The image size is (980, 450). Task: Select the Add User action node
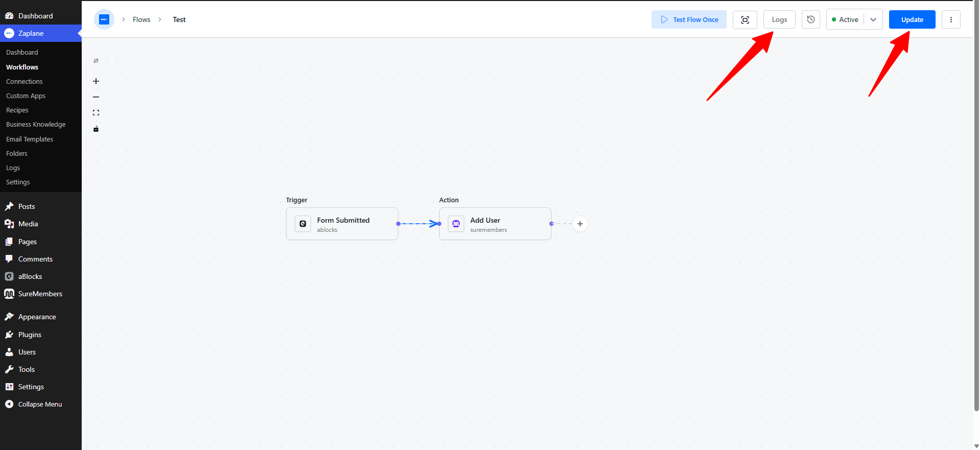point(495,224)
